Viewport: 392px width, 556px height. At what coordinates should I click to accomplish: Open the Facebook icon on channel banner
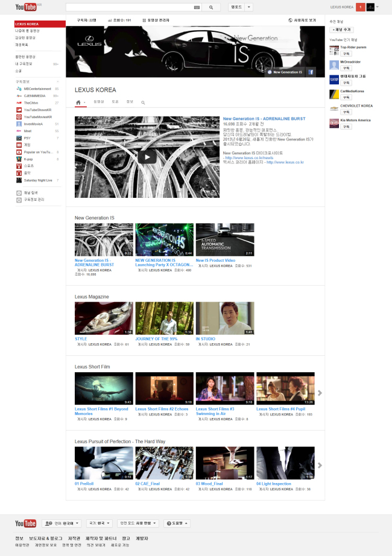(x=311, y=72)
